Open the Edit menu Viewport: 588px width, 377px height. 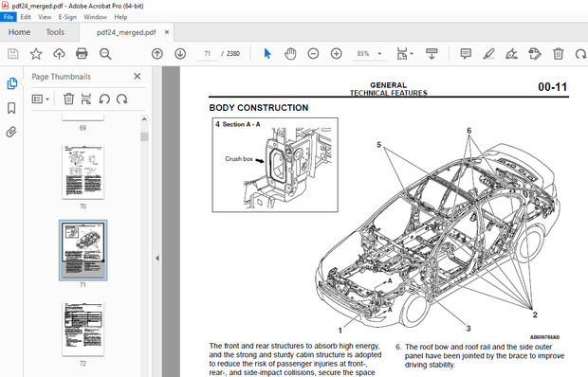click(x=26, y=17)
